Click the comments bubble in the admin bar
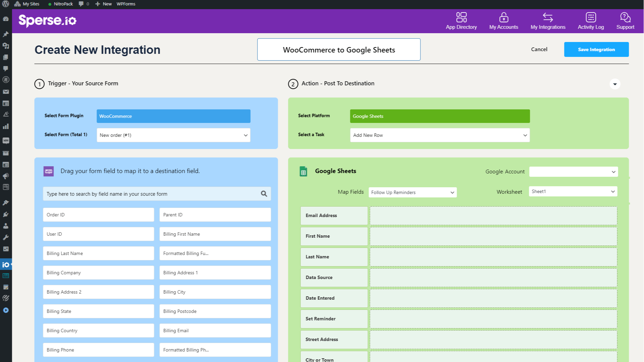644x362 pixels. (81, 4)
